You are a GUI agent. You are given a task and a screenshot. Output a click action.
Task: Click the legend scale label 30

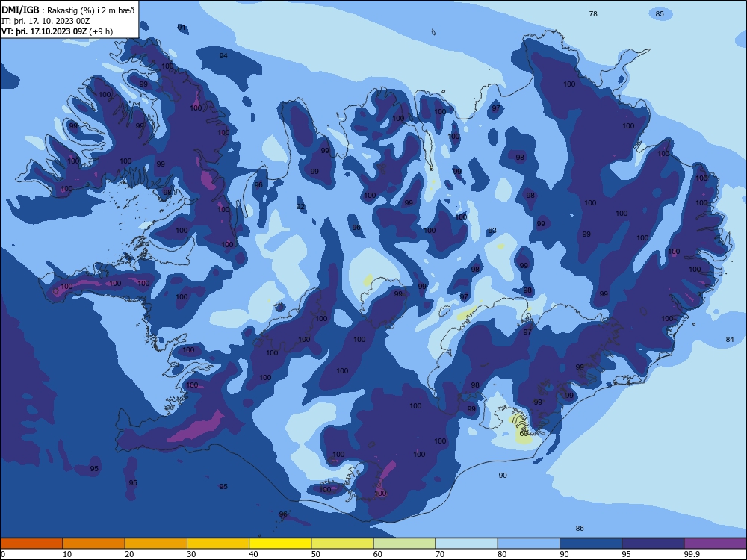click(x=191, y=554)
